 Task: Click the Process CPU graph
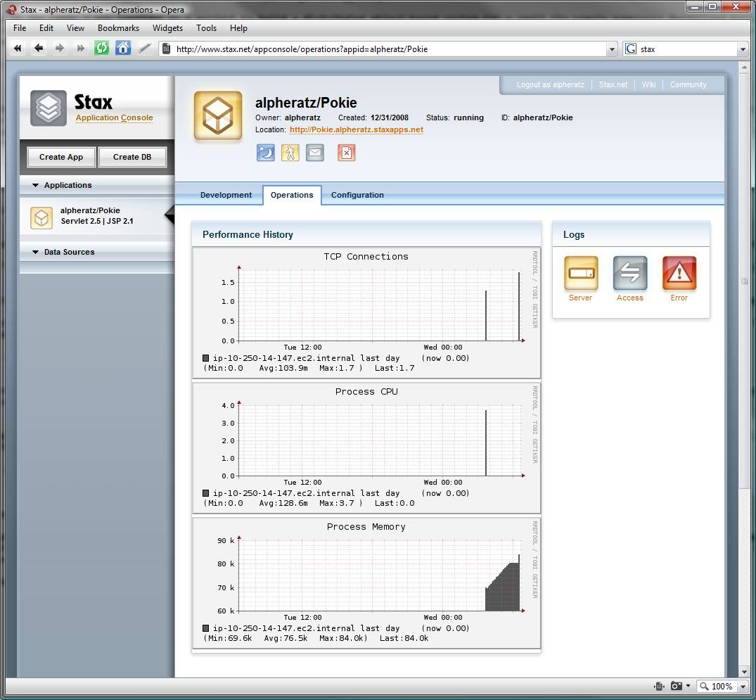pyautogui.click(x=366, y=447)
